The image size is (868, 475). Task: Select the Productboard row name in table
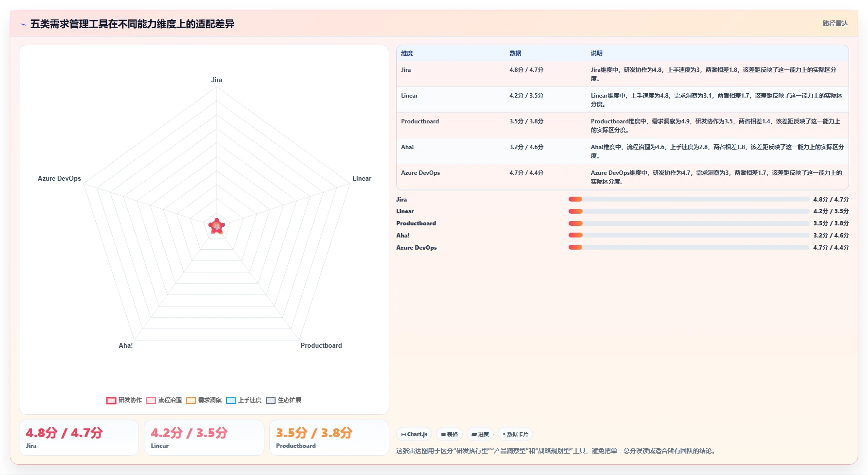coord(420,121)
